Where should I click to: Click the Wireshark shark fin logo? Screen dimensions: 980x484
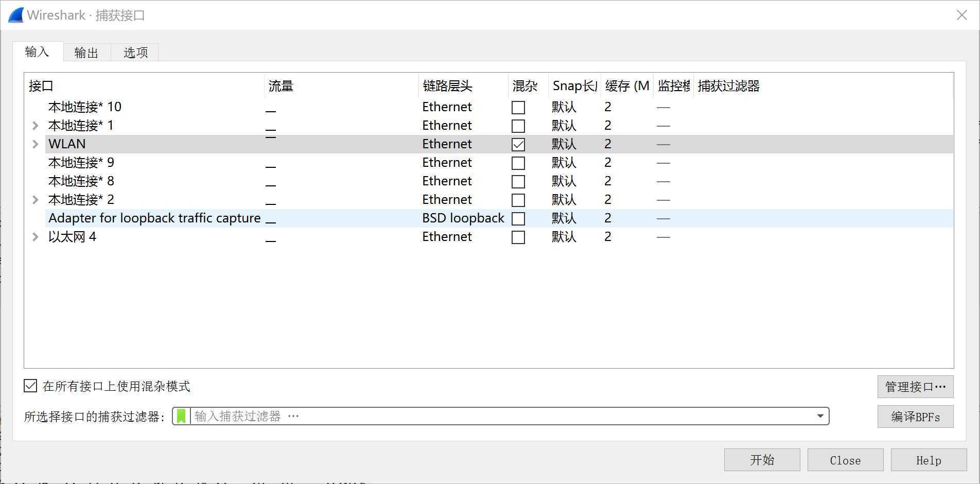(x=16, y=15)
